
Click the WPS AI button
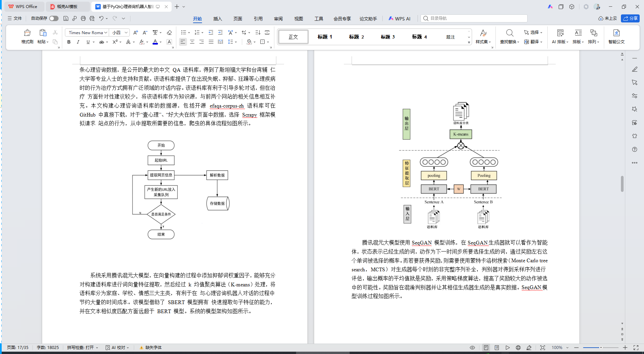399,19
